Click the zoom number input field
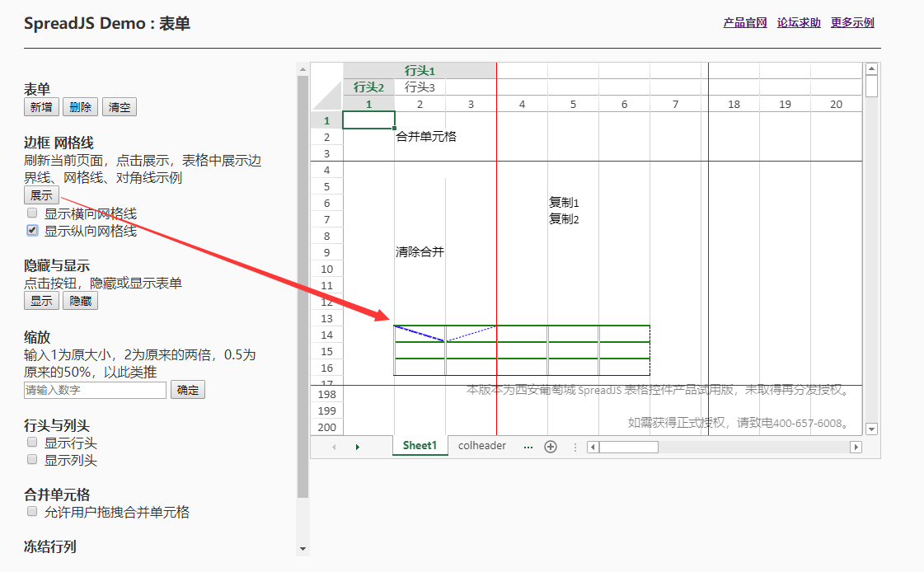924x572 pixels. click(x=95, y=390)
